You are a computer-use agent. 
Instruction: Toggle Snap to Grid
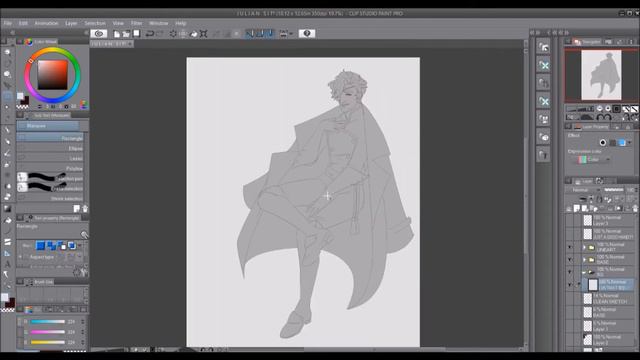[270, 33]
